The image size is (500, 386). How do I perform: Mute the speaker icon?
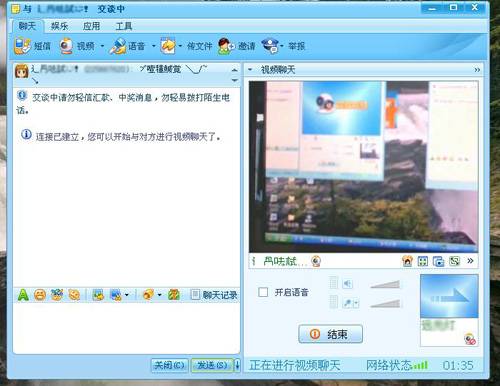tap(347, 284)
